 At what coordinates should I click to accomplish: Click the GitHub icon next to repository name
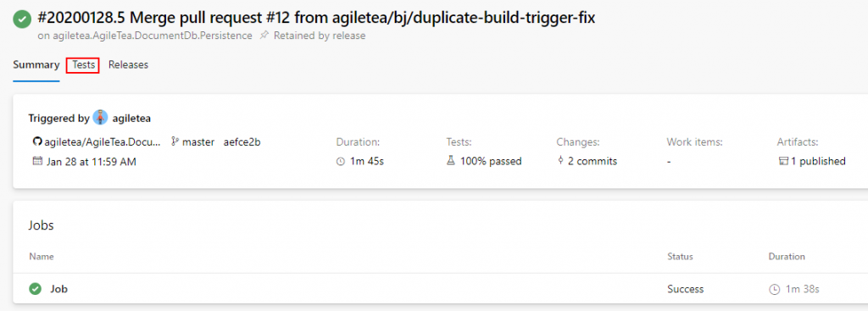point(37,142)
